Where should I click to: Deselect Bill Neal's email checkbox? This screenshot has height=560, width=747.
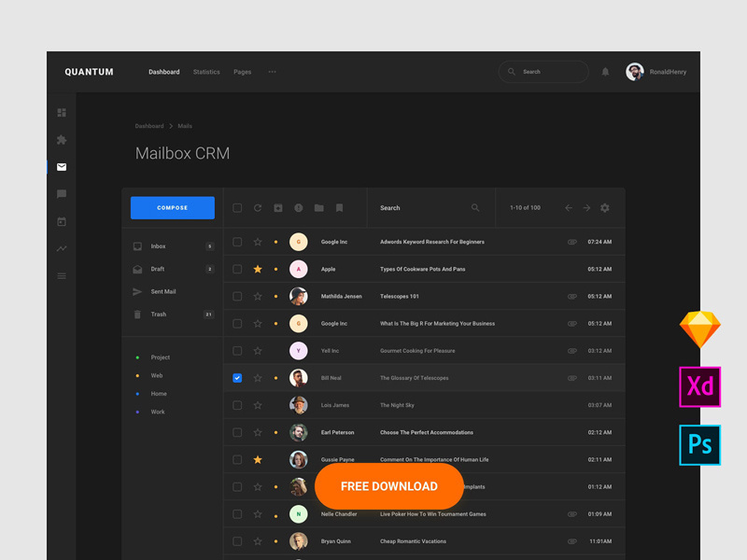pyautogui.click(x=237, y=378)
